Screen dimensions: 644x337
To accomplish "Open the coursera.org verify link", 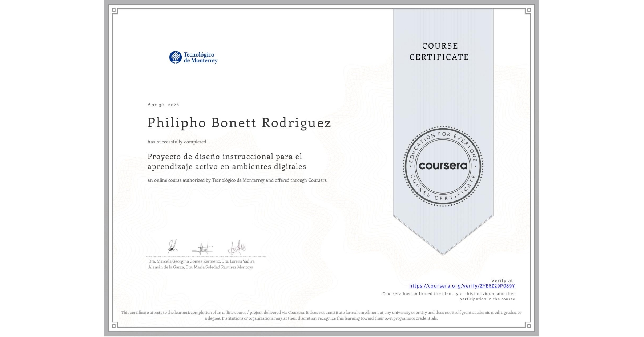I will pyautogui.click(x=462, y=286).
